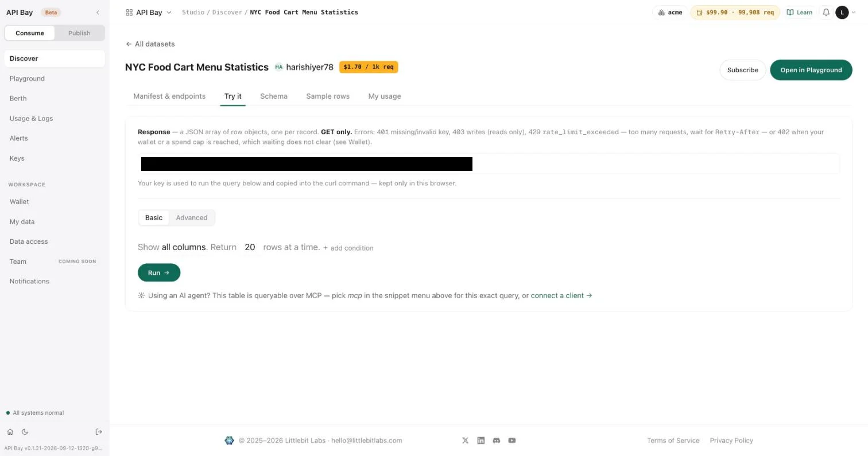Follow connect a client link
The height and width of the screenshot is (456, 868).
coord(561,295)
